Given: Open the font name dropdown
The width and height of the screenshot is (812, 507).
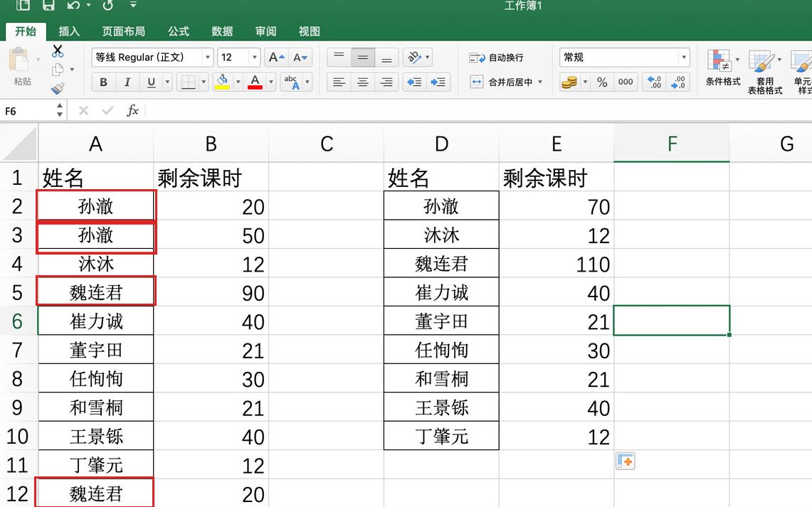Looking at the screenshot, I should 207,58.
